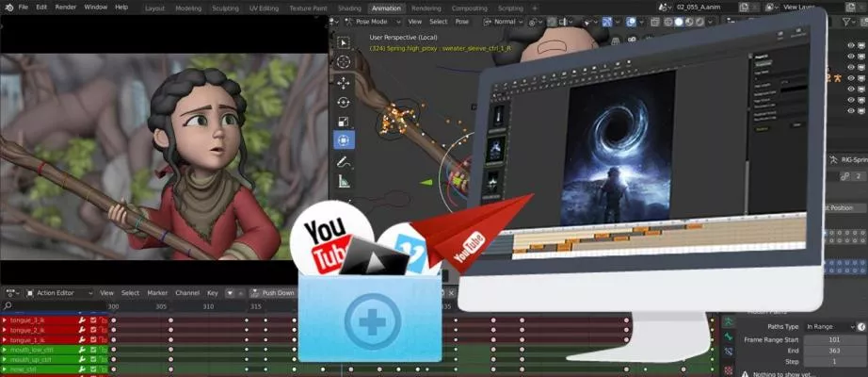
Task: Open the File menu
Action: pos(24,8)
